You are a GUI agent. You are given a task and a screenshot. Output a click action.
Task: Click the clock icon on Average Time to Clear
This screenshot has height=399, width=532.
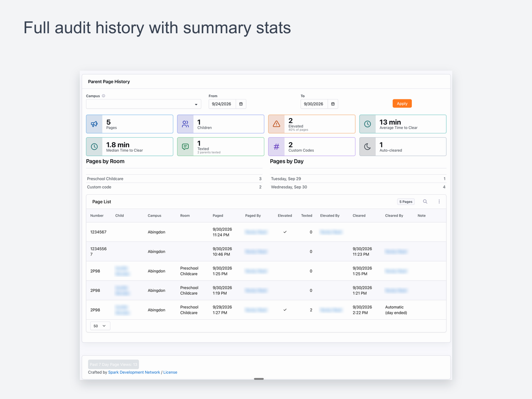coord(367,124)
